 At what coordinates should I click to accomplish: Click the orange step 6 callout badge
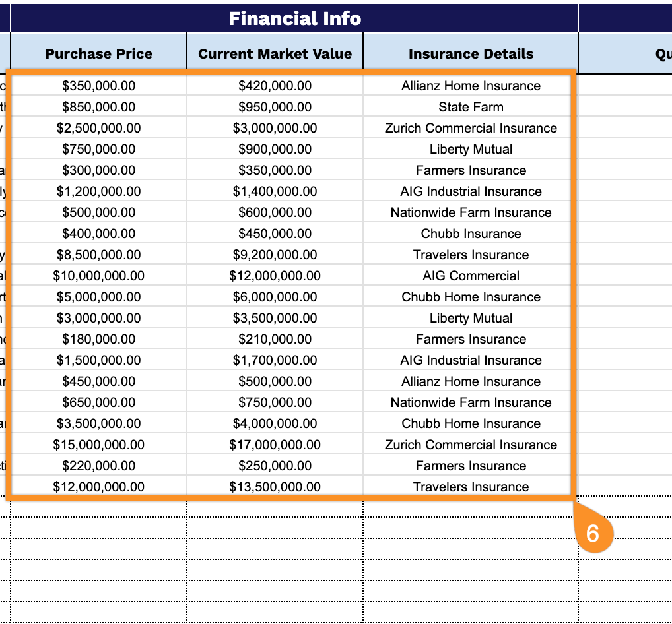[593, 532]
